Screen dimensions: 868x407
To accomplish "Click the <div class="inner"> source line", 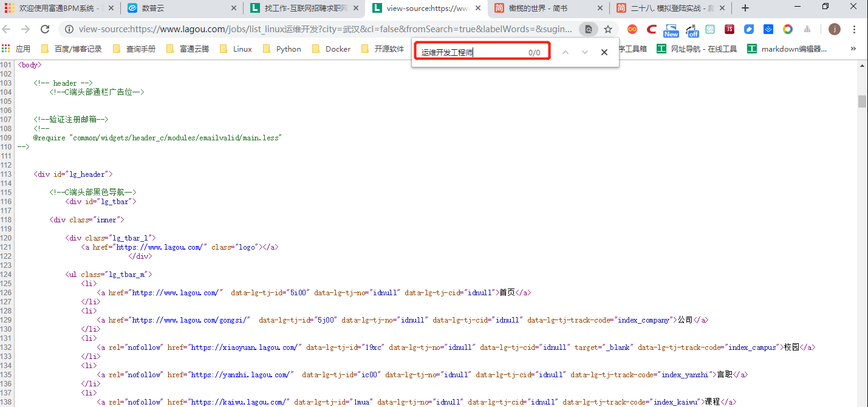I will (x=87, y=220).
